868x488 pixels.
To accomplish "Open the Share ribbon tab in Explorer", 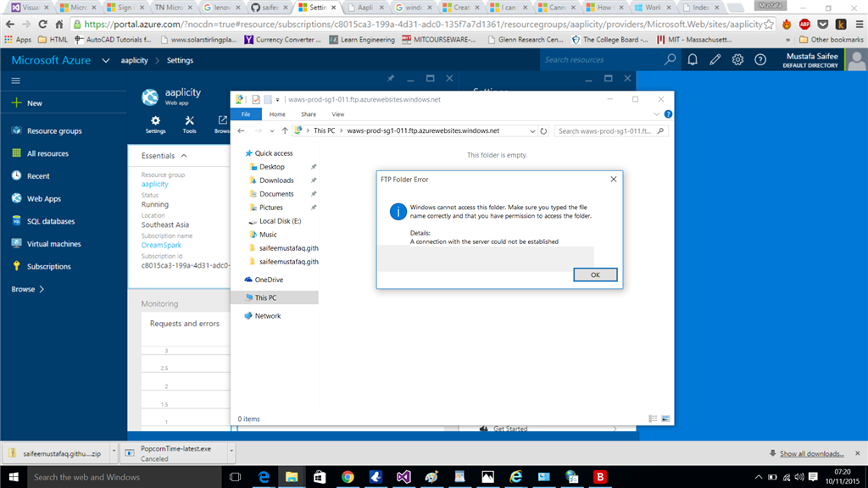I will point(309,114).
